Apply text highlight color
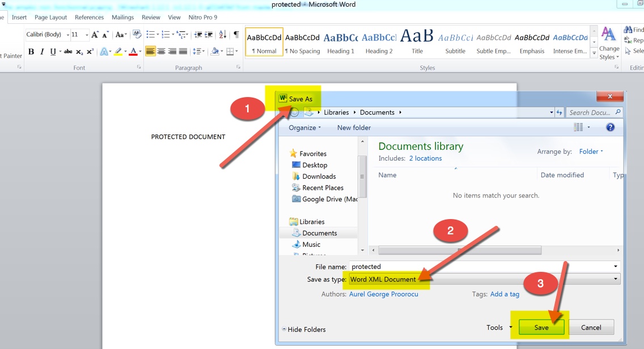The width and height of the screenshot is (644, 349). pos(118,52)
